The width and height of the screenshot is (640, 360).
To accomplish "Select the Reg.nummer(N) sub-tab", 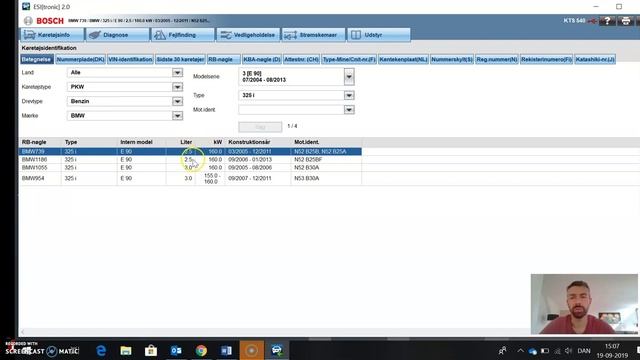I will tap(497, 60).
